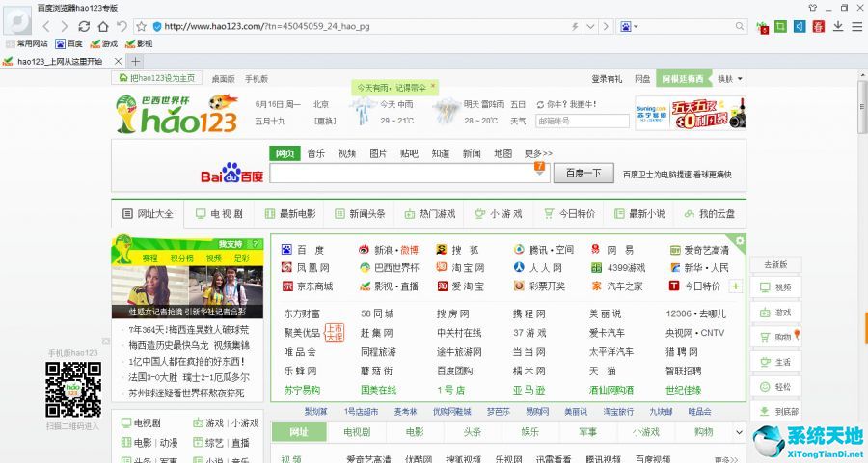Open browser main menu icon
The width and height of the screenshot is (868, 463).
click(x=856, y=26)
